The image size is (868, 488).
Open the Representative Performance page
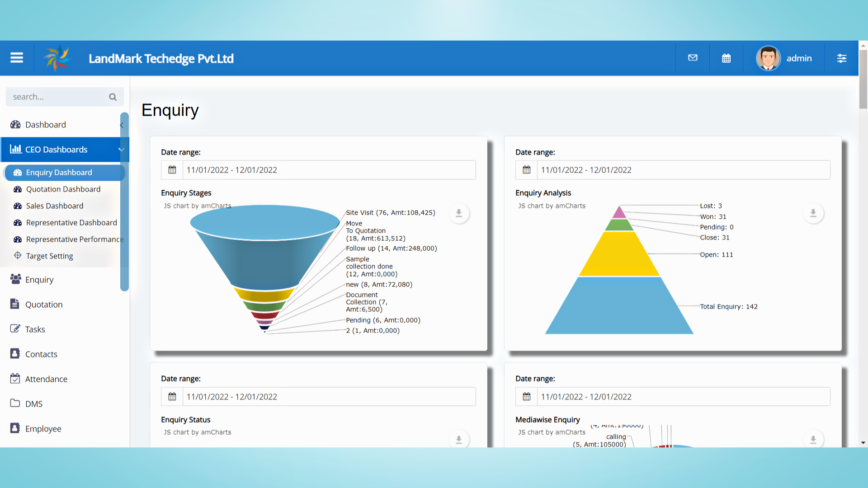click(75, 239)
